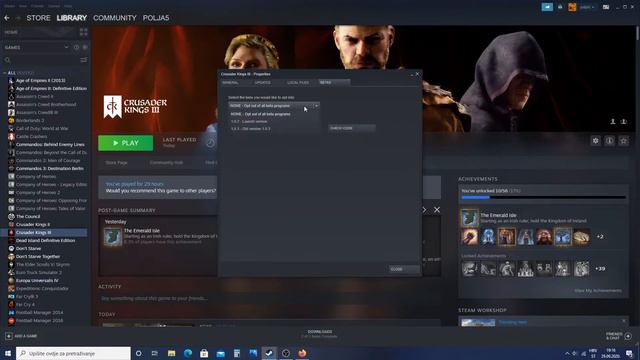Choose 1.0.3 Old version beta option
Screen dimensions: 640x360
[251, 129]
